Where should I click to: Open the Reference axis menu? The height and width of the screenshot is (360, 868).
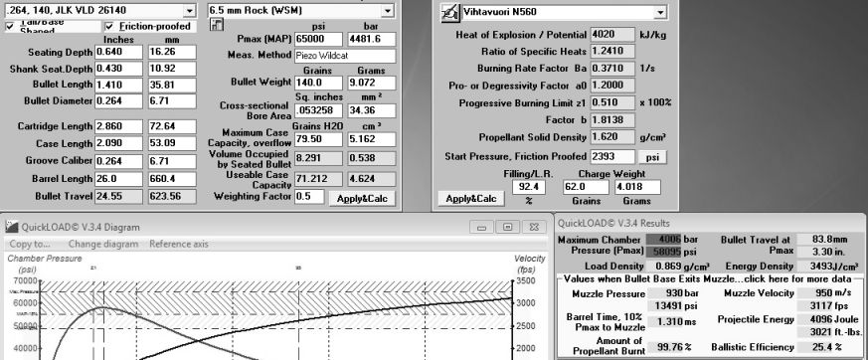click(x=179, y=244)
